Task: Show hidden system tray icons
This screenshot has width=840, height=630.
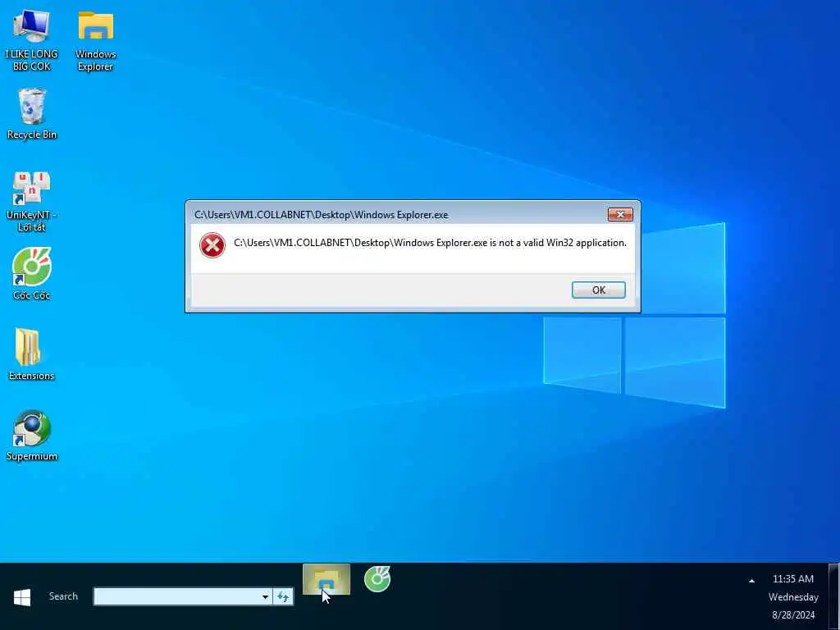Action: 751,581
